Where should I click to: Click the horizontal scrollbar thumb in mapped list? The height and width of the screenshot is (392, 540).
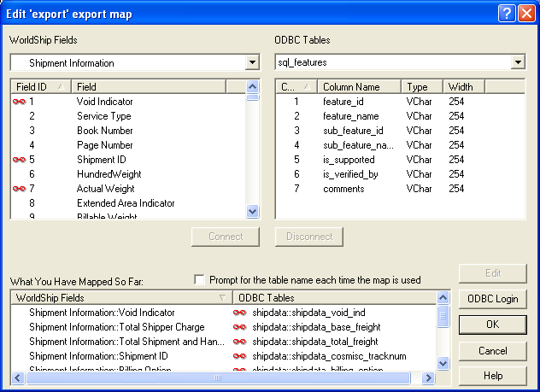point(218,377)
